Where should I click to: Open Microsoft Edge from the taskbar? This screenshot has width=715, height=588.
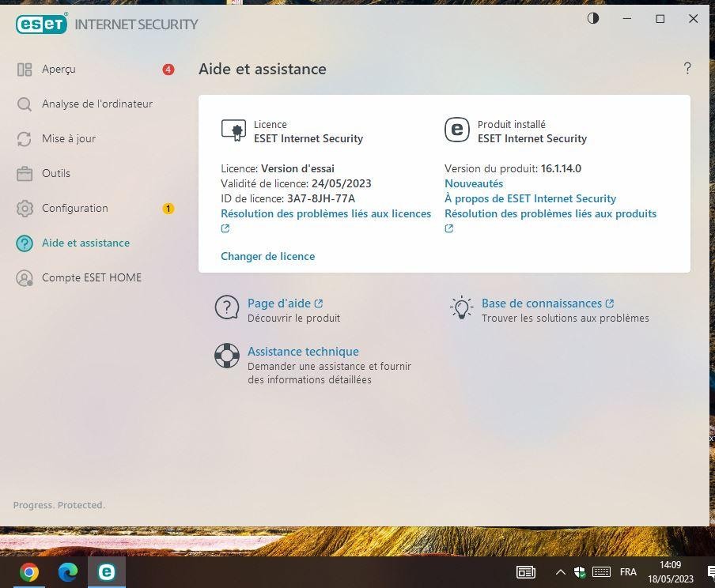point(68,572)
